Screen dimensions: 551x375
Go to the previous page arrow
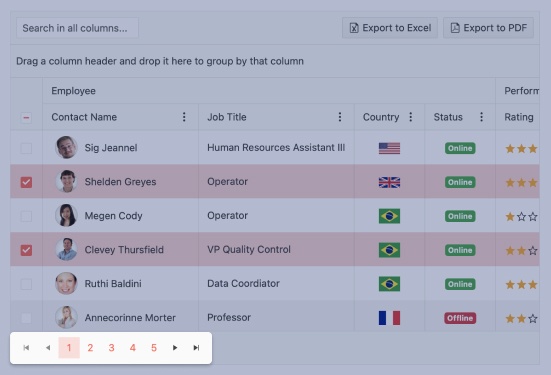48,348
